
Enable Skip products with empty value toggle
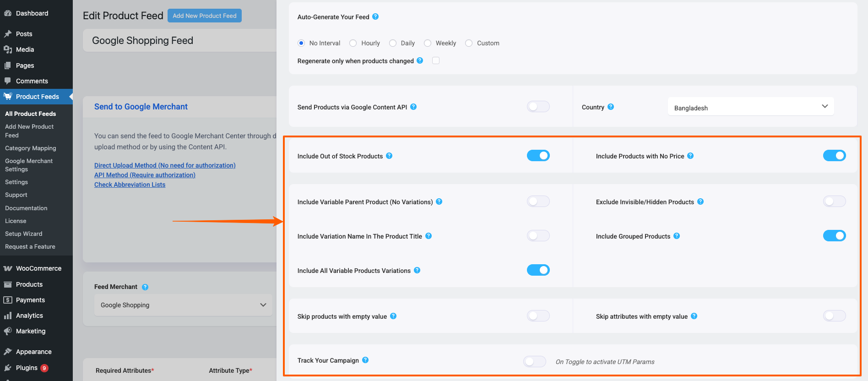pyautogui.click(x=538, y=316)
